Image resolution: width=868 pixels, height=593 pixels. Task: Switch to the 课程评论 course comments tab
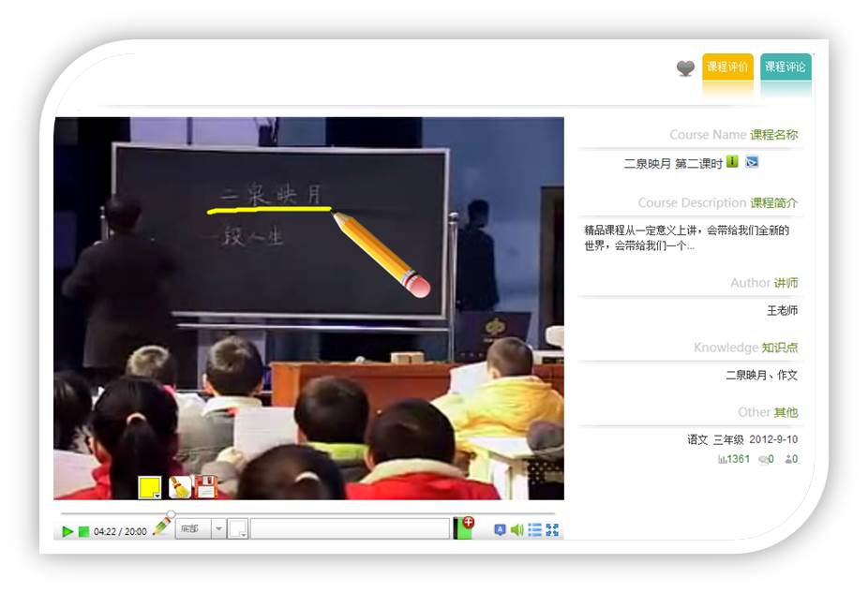pyautogui.click(x=786, y=67)
